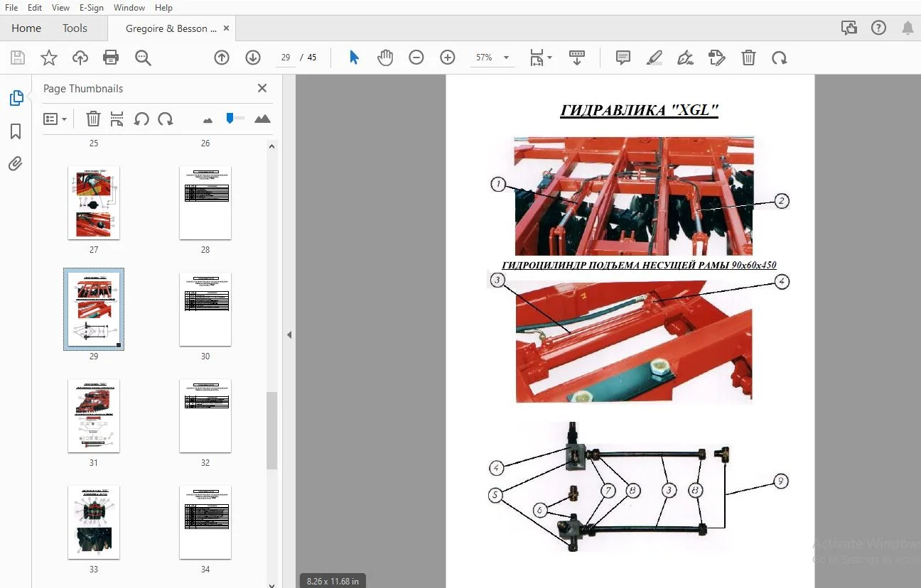Show the Attachments paperclip pane
The width and height of the screenshot is (921, 588).
[x=16, y=164]
